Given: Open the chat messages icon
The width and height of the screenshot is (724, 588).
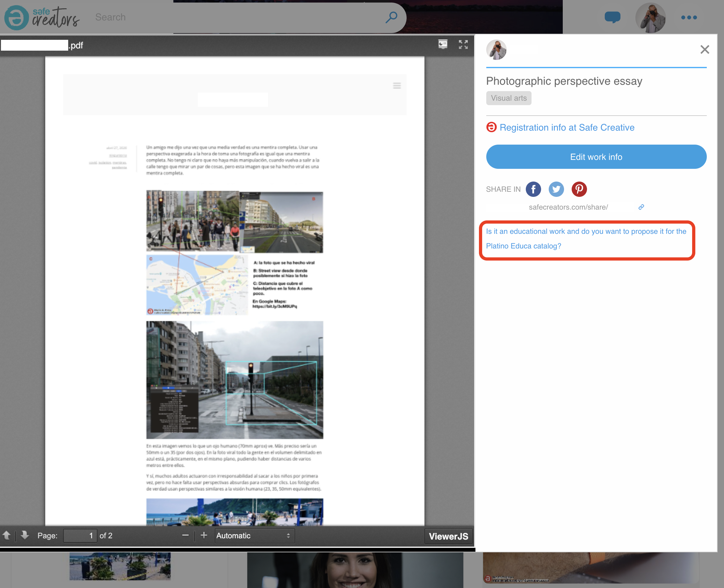Looking at the screenshot, I should pyautogui.click(x=612, y=17).
